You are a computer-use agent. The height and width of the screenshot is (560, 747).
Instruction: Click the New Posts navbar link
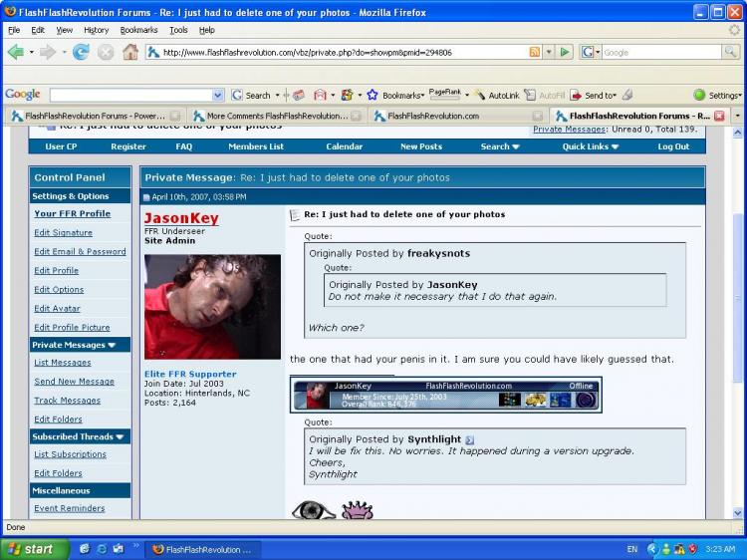pyautogui.click(x=421, y=146)
